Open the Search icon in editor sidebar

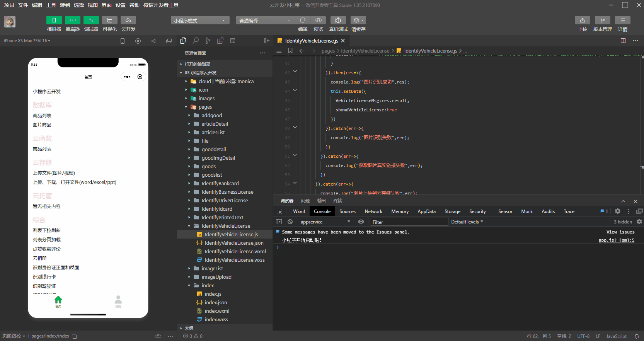[196, 41]
